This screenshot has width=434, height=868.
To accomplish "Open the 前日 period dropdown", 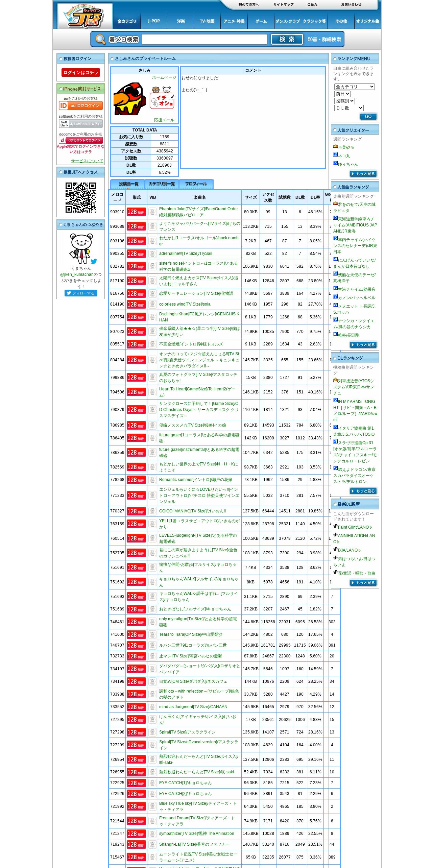I will coord(342,94).
